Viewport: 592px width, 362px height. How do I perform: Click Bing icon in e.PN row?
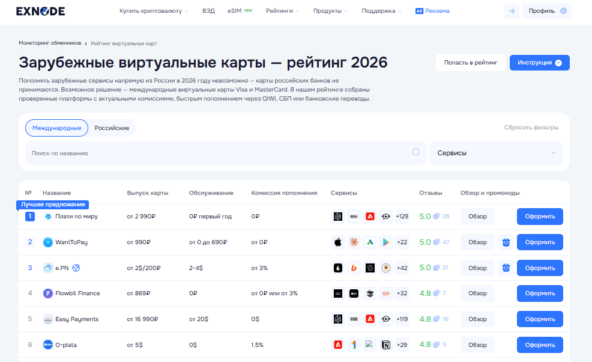pos(354,268)
